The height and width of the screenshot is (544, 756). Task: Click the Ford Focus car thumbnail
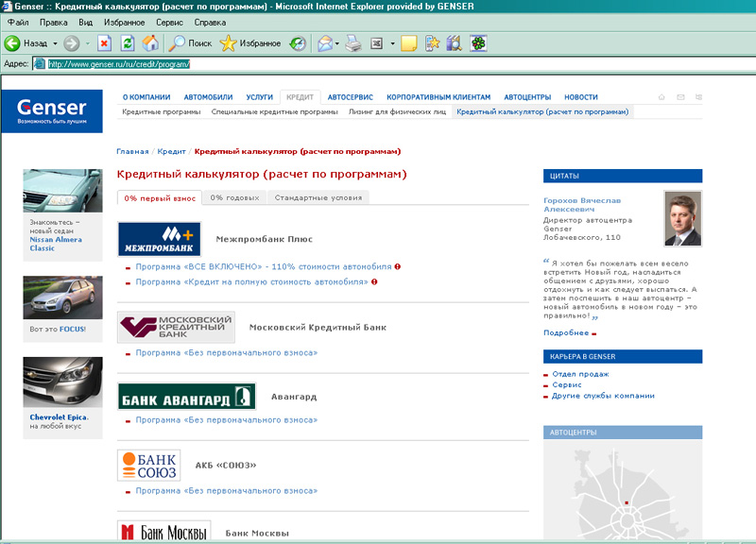coord(62,297)
